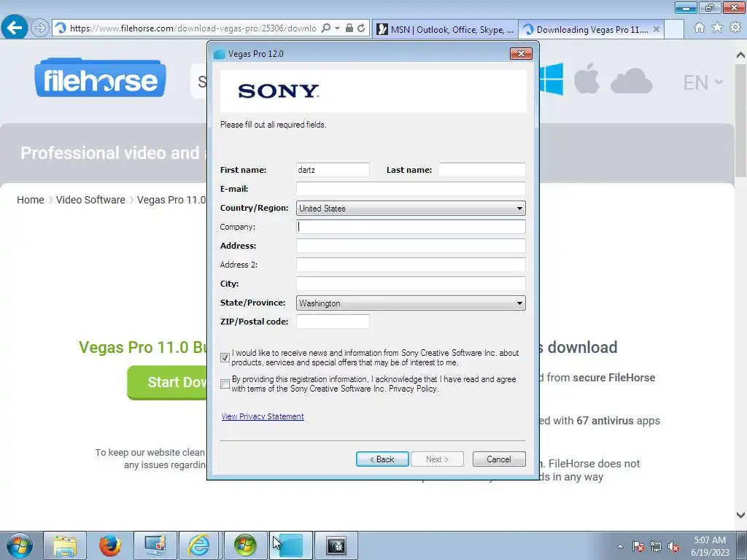Click the E-mail input field

pyautogui.click(x=411, y=189)
